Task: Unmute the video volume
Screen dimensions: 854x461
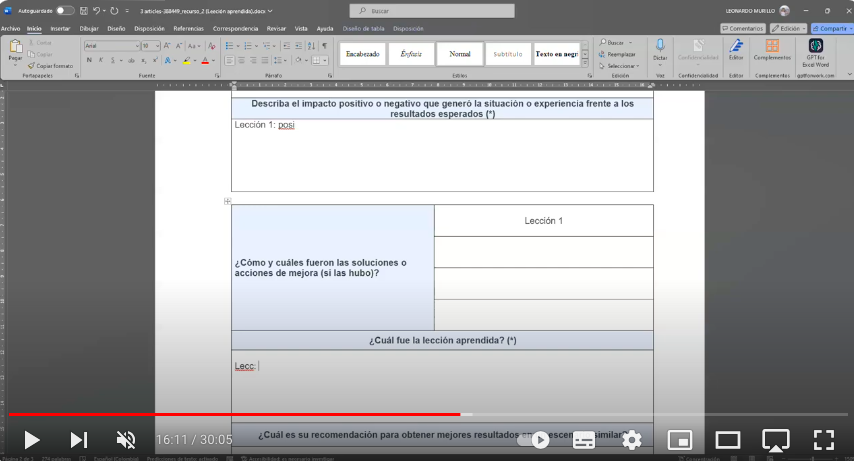Action: click(x=126, y=439)
